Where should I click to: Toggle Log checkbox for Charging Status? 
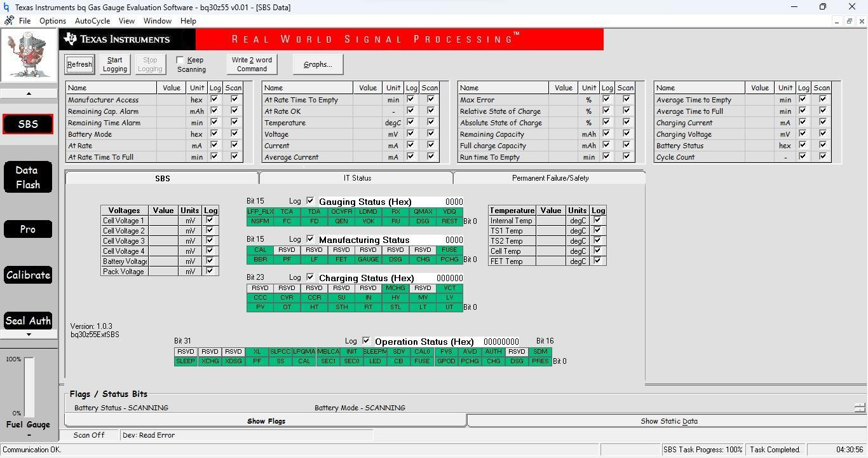tap(310, 277)
